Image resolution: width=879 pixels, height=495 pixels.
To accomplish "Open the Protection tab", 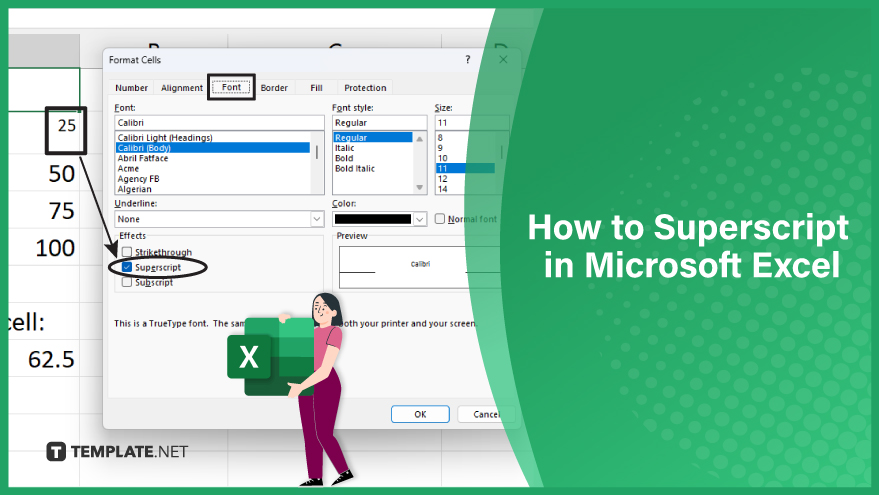I will click(x=365, y=87).
